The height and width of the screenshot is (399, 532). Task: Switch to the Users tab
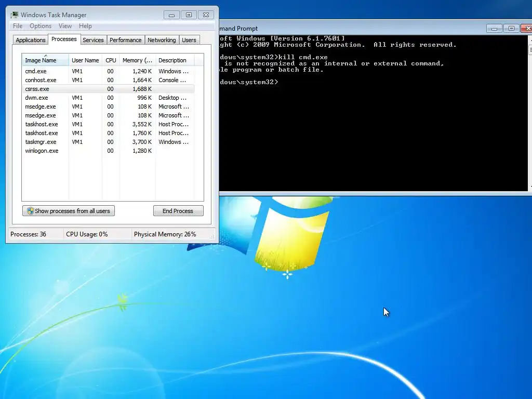(x=189, y=40)
